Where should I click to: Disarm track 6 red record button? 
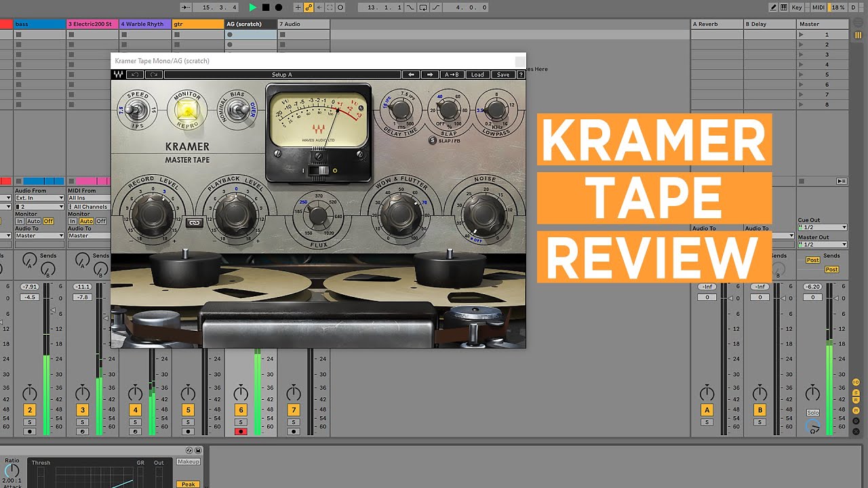click(x=241, y=432)
